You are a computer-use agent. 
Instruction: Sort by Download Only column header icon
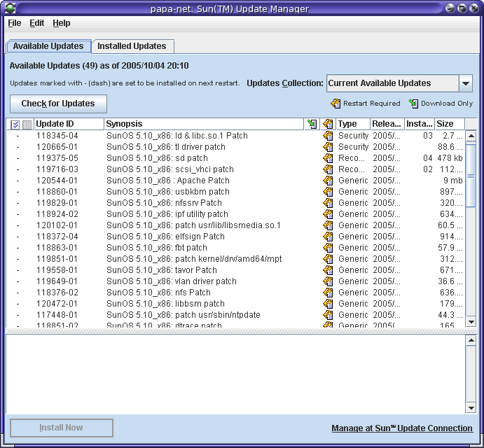312,124
